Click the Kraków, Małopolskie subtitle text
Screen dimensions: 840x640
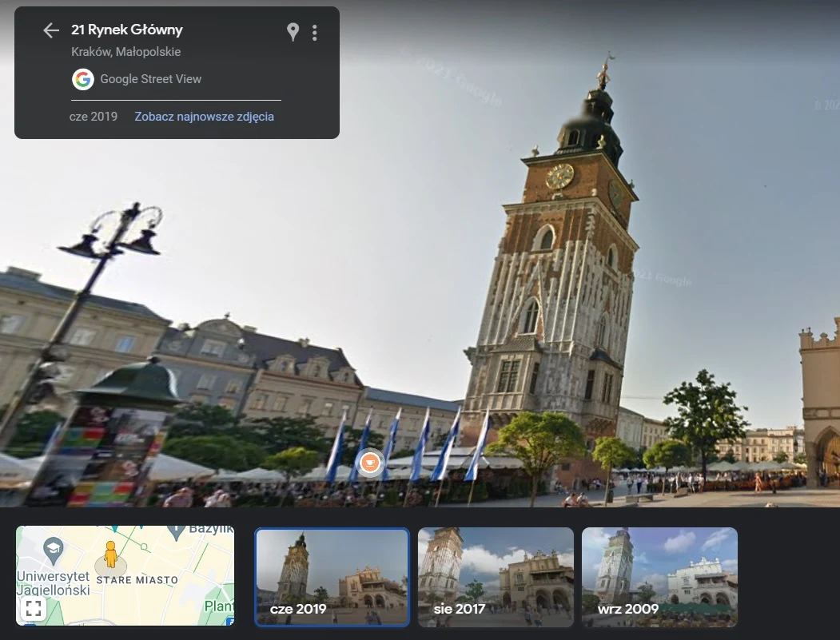[x=125, y=51]
